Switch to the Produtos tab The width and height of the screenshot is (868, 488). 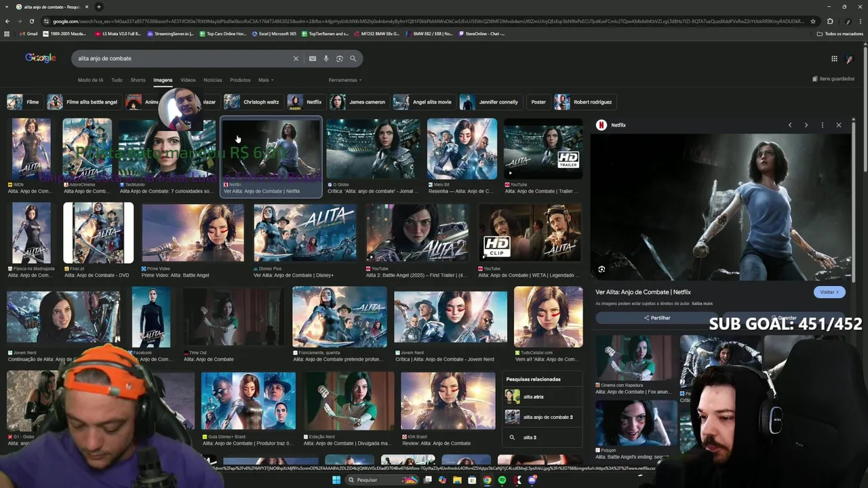click(240, 80)
